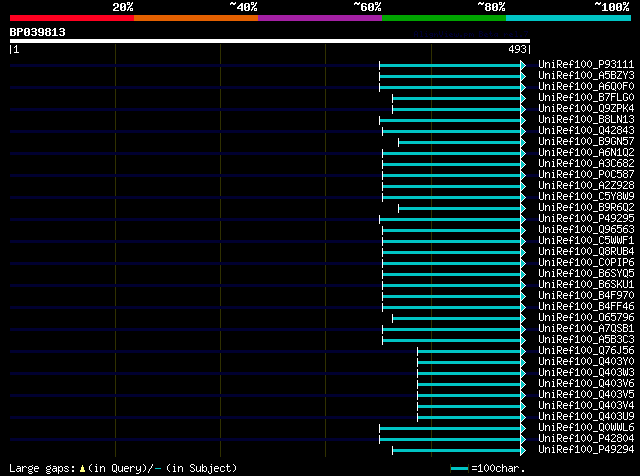Image resolution: width=640 pixels, height=476 pixels.
Task: Click the UniRef100_A5BZY3 hit label
Action: coord(586,76)
